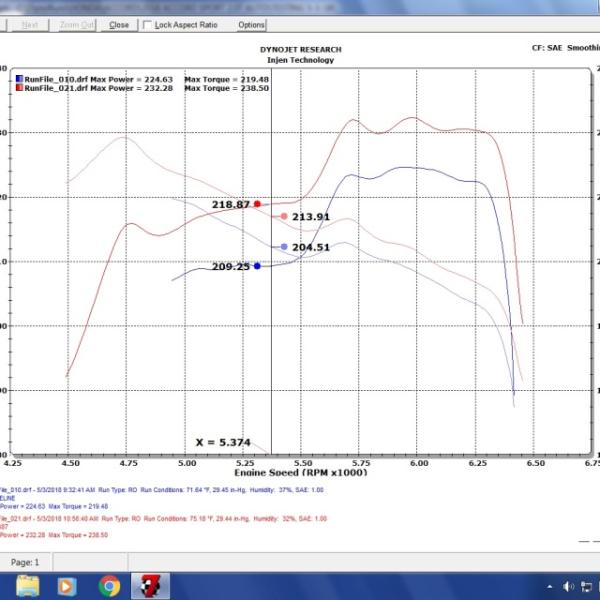The width and height of the screenshot is (600, 600).
Task: Click the red RunFile_021 legend swatch
Action: [x=19, y=88]
